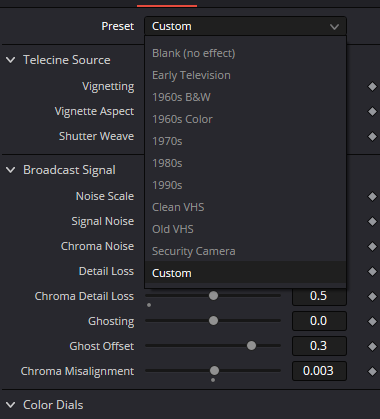Add keyframe for Signal Noise

coord(372,222)
